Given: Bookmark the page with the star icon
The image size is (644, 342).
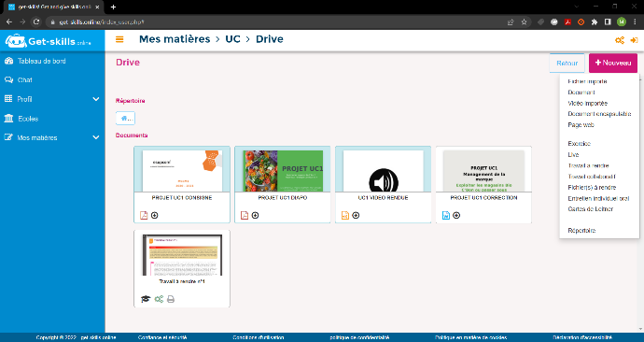Looking at the screenshot, I should point(524,21).
